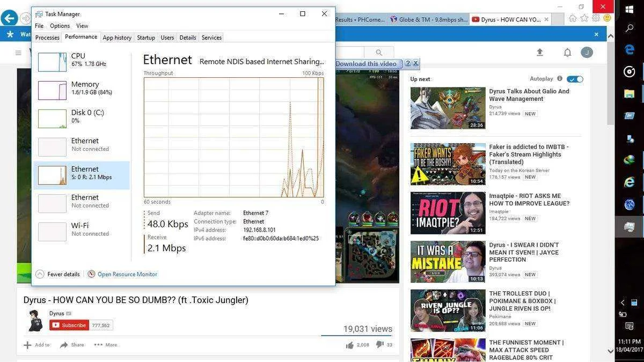The height and width of the screenshot is (362, 644).
Task: Click the thumbs-up like icon
Action: pos(350,345)
